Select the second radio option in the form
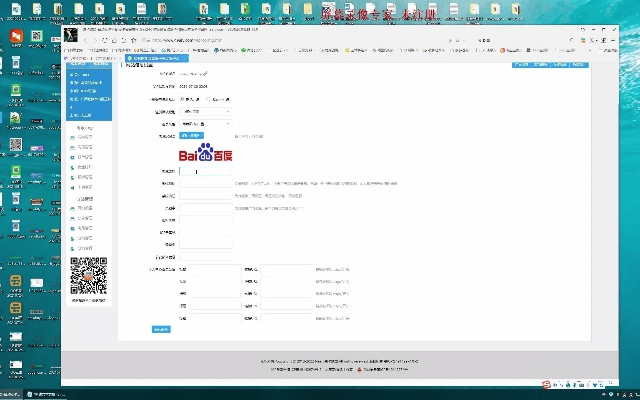Image resolution: width=640 pixels, height=400 pixels. coord(209,100)
